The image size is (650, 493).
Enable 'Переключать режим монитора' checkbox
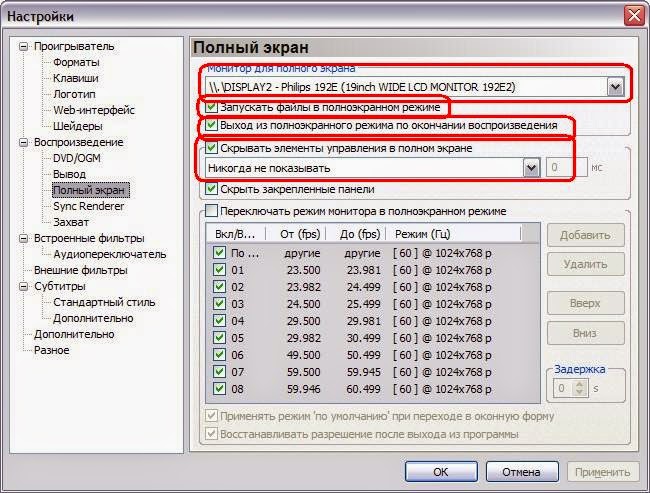pos(212,211)
